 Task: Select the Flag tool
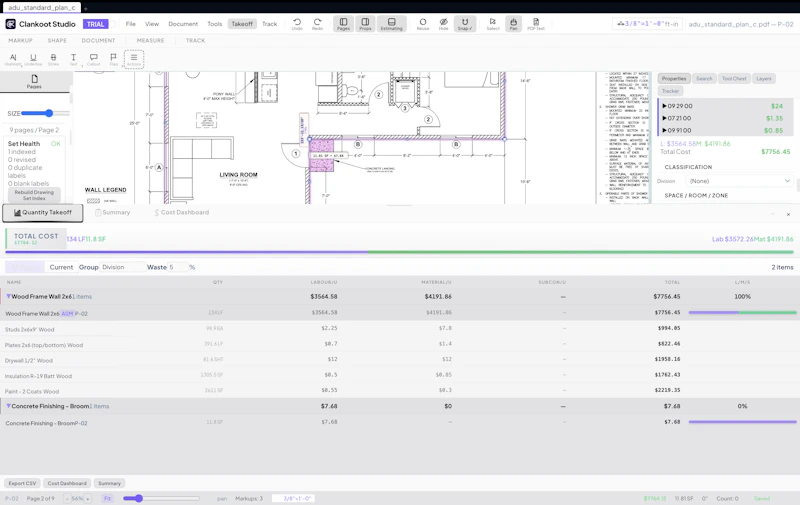[x=113, y=60]
